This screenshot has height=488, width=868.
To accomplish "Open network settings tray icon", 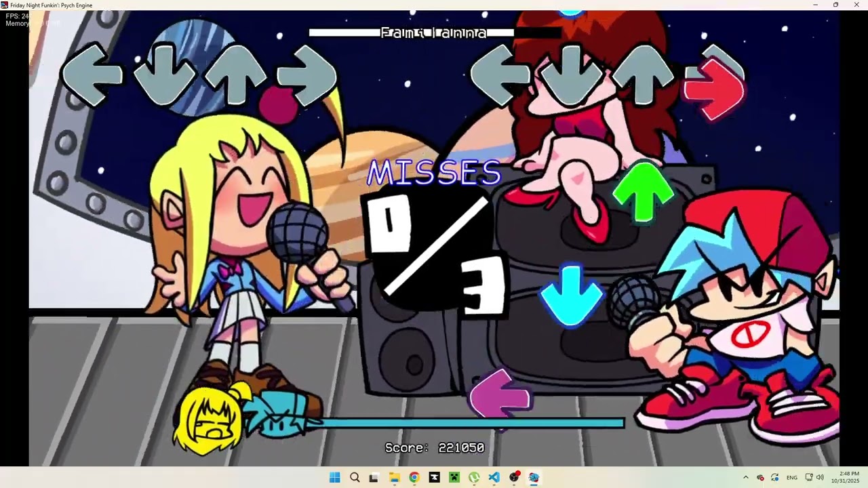I will (809, 477).
